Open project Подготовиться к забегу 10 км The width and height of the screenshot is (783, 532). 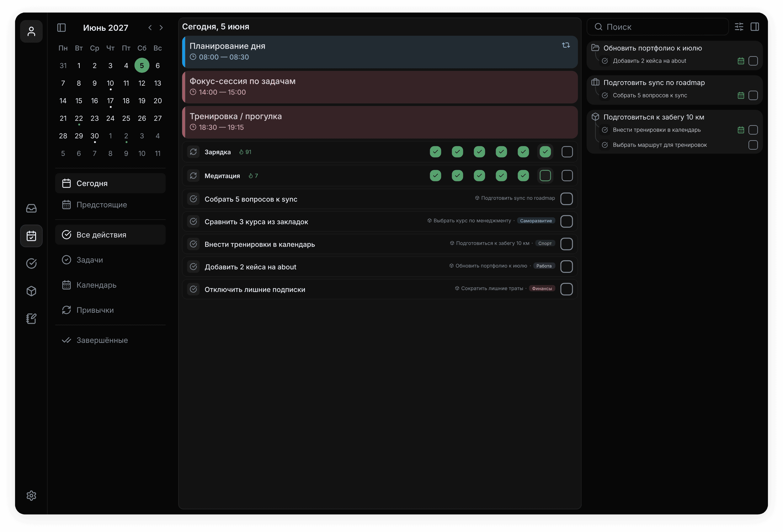point(653,117)
